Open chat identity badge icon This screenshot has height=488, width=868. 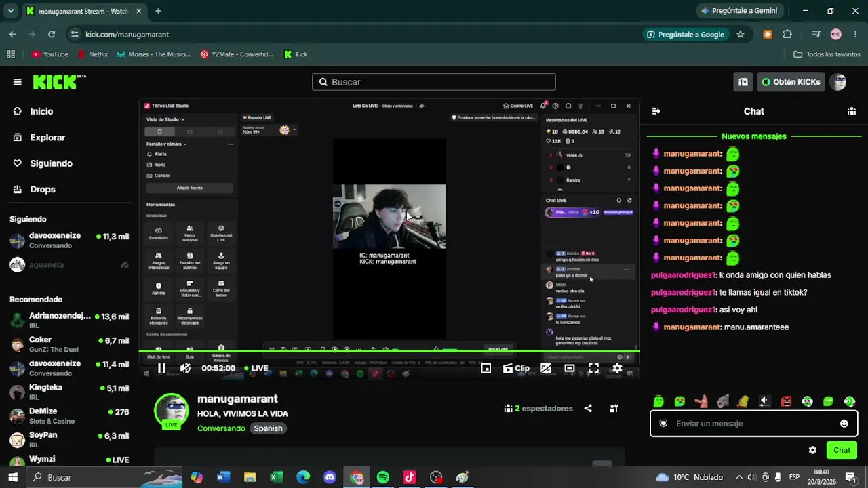tap(663, 424)
